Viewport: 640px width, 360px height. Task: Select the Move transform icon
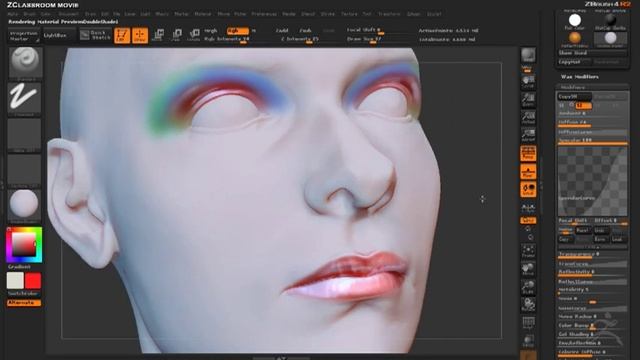(x=158, y=36)
